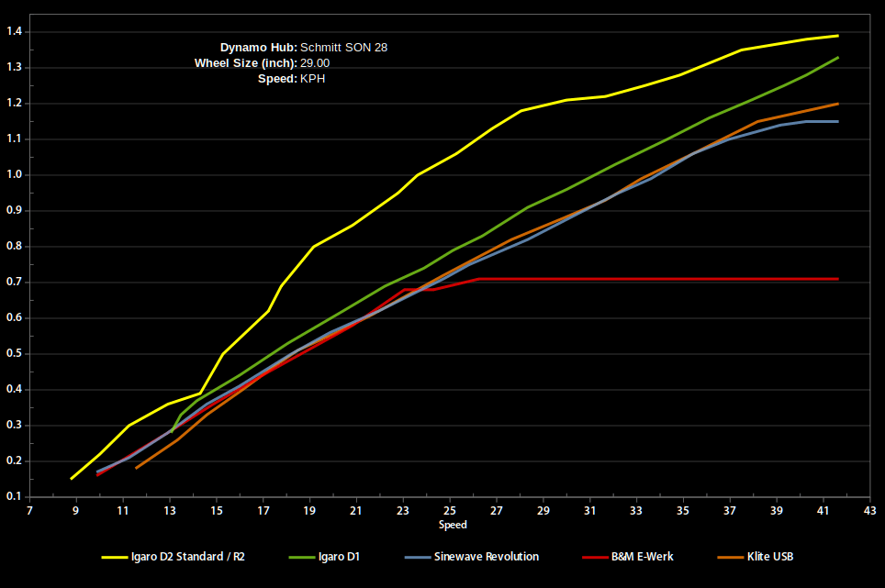Viewport: 885px width, 588px height.
Task: Toggle the Klite USB legend entry
Action: pyautogui.click(x=777, y=557)
